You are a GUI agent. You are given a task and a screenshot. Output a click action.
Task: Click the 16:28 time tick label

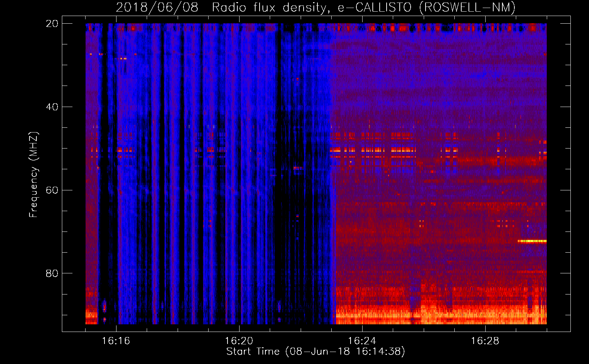tap(485, 341)
